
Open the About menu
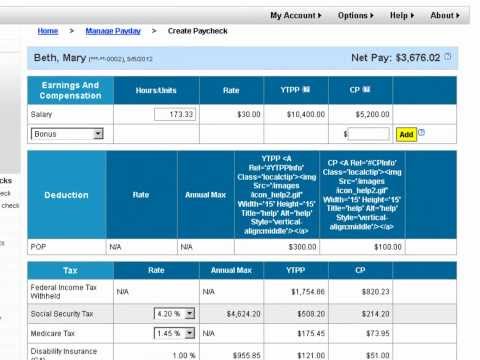click(445, 15)
